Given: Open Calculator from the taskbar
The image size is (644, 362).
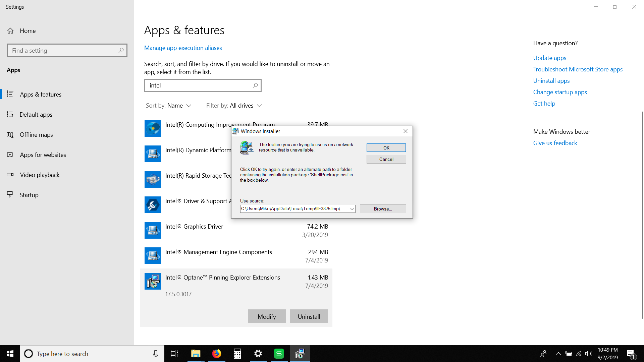Looking at the screenshot, I should pyautogui.click(x=237, y=354).
